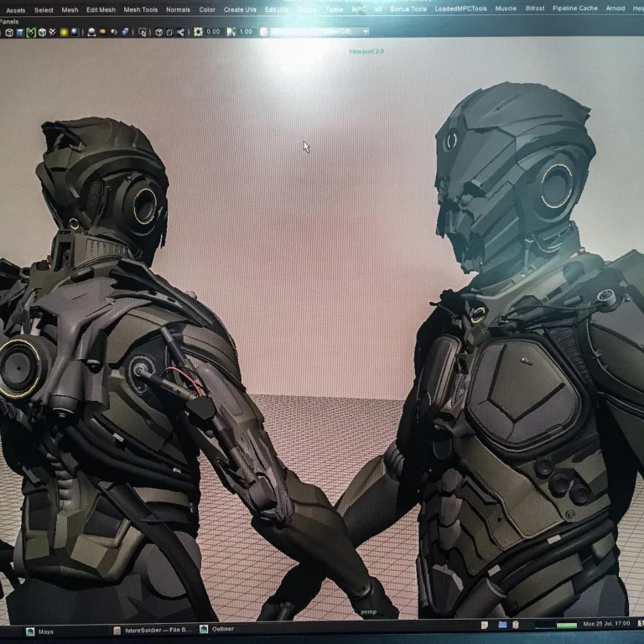
Task: Click the exposure icon before 0.00
Action: pos(198,32)
